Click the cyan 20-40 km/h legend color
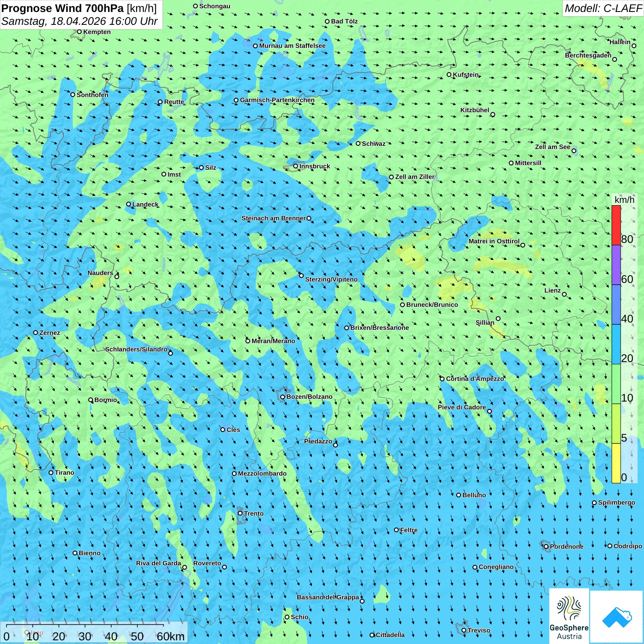Viewport: 644px width, 644px height. click(616, 345)
